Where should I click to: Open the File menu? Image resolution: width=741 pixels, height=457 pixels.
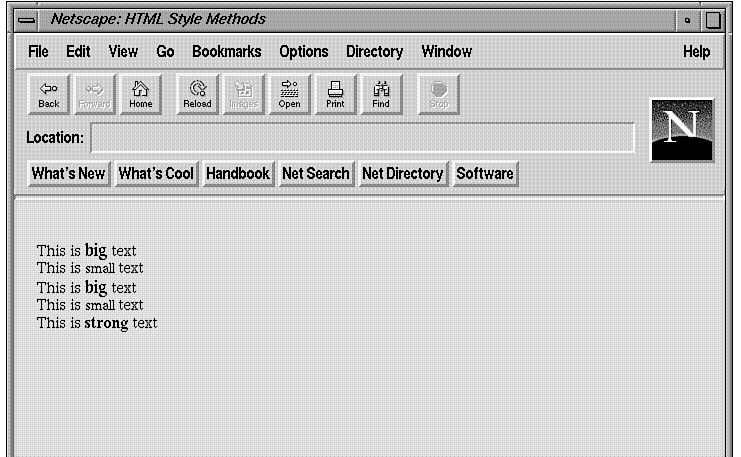coord(38,52)
